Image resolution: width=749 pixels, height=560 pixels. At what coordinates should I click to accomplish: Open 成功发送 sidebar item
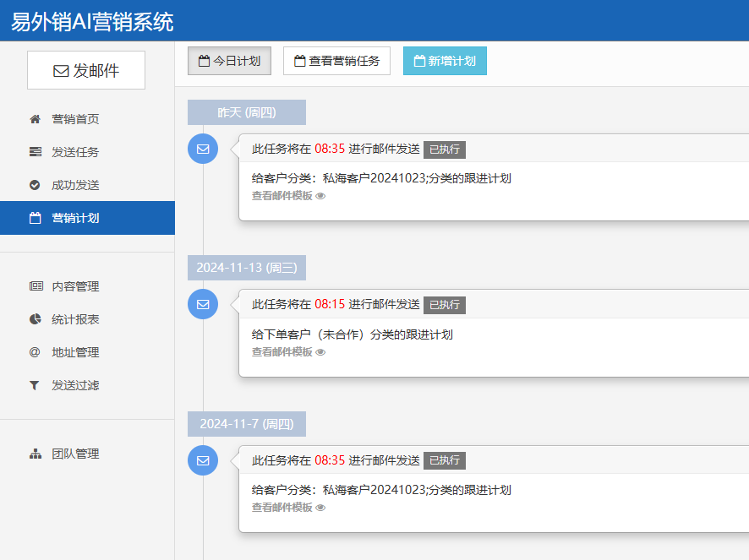(75, 185)
